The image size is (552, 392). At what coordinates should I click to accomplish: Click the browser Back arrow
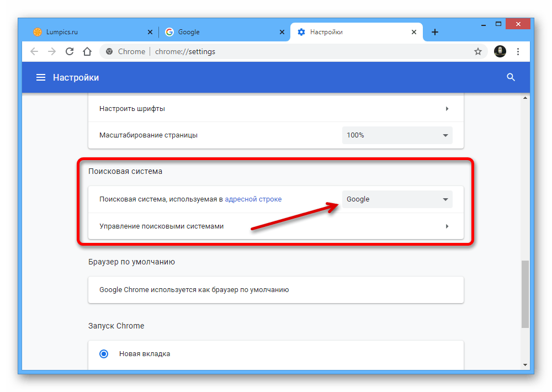[x=34, y=51]
